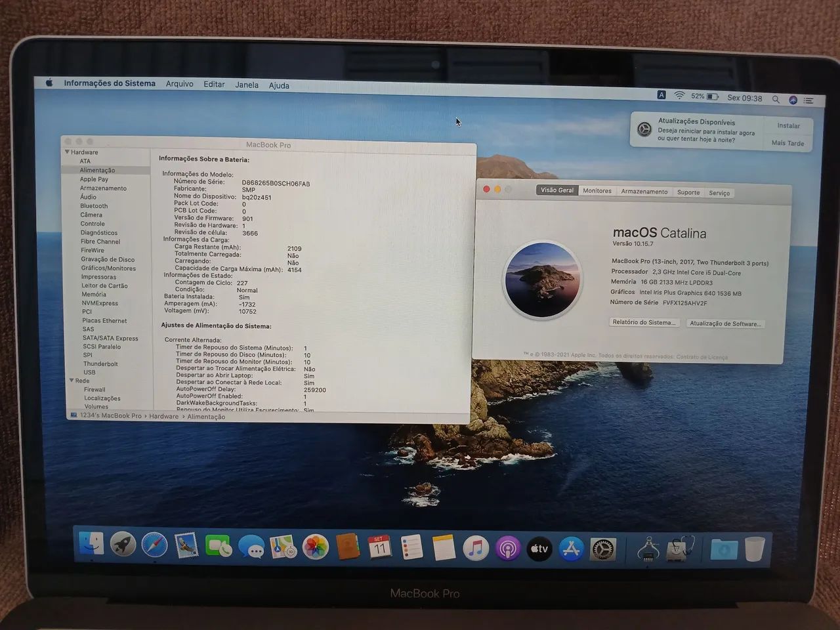Viewport: 840px width, 630px height.
Task: Open Mail stamp icon in Dock
Action: pyautogui.click(x=186, y=546)
